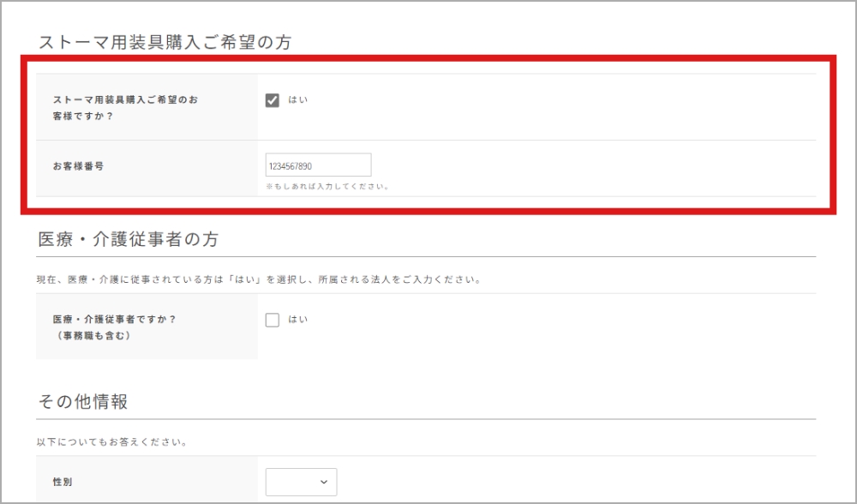Click the その他情報 heading
857x504 pixels.
click(x=83, y=402)
